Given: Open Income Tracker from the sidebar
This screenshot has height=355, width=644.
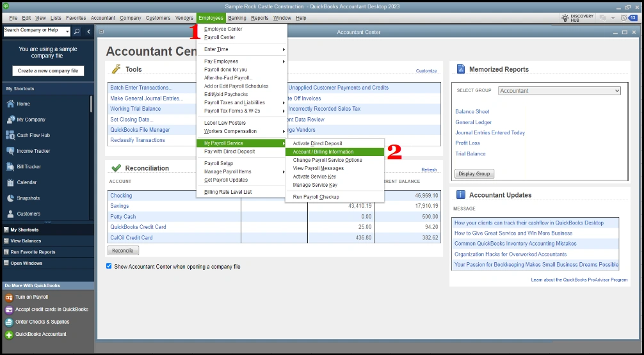Looking at the screenshot, I should coord(10,152).
